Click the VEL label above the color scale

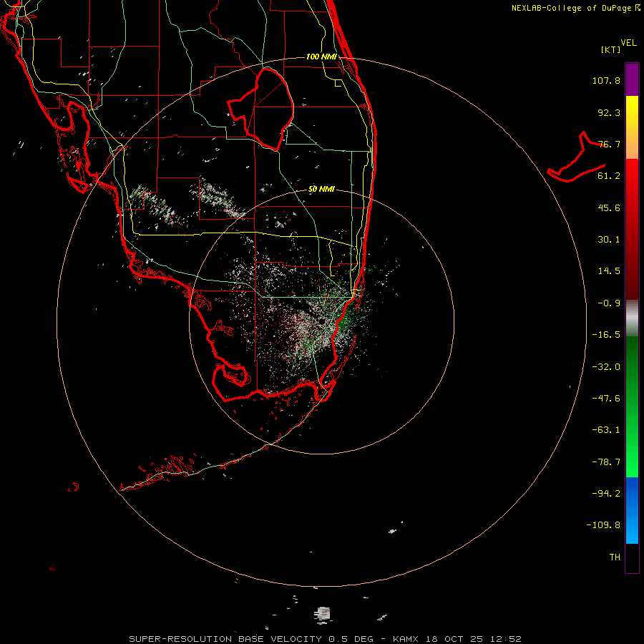(629, 43)
